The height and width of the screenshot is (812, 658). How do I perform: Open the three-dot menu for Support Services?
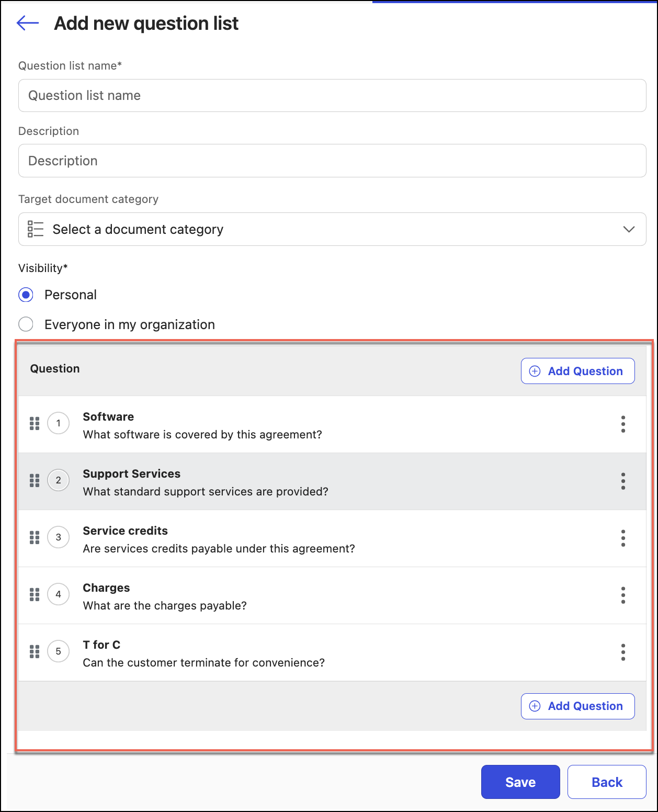(x=623, y=481)
